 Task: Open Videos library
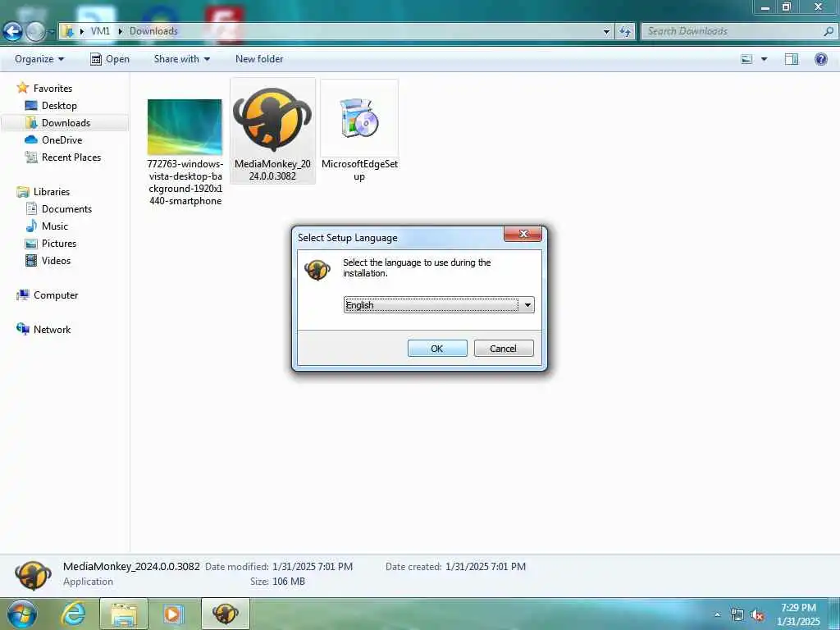point(57,260)
